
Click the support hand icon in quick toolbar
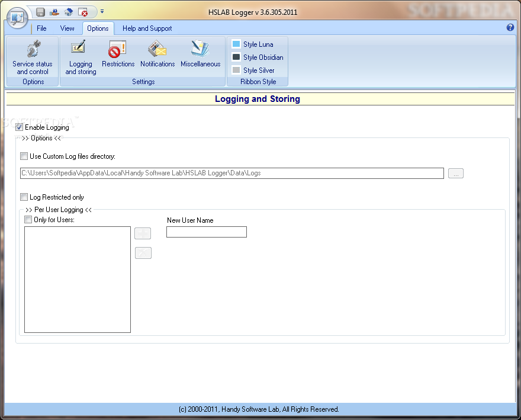(x=54, y=12)
